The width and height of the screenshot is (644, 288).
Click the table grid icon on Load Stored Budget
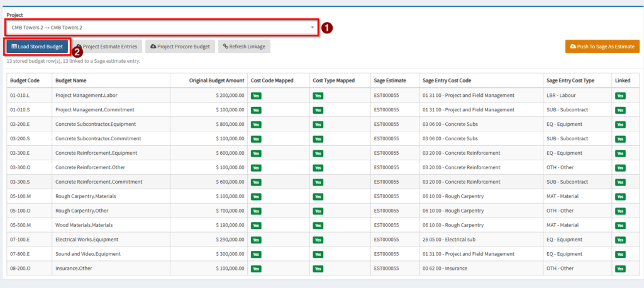[x=14, y=47]
